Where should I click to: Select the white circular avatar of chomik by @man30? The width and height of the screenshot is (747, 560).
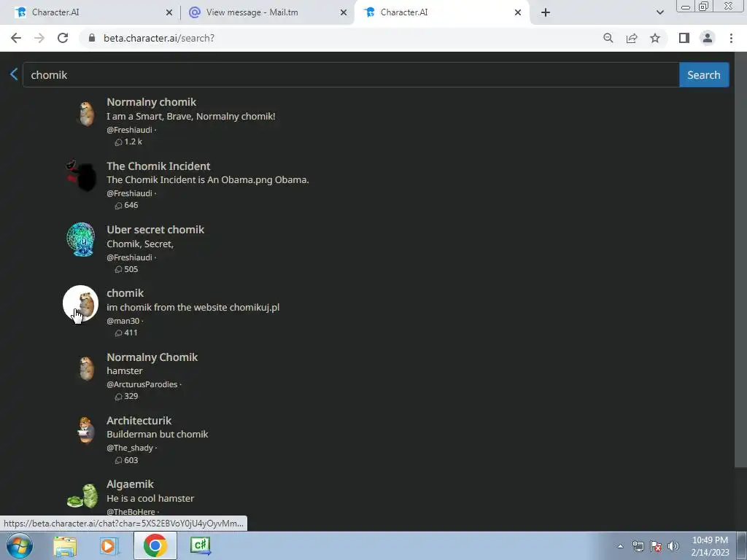(x=80, y=303)
